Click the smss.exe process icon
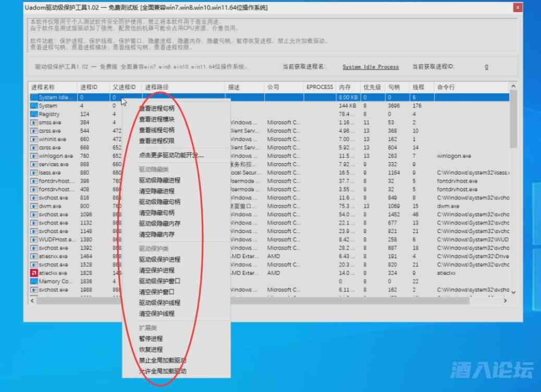Screen dimensions: 541x392 [34, 123]
